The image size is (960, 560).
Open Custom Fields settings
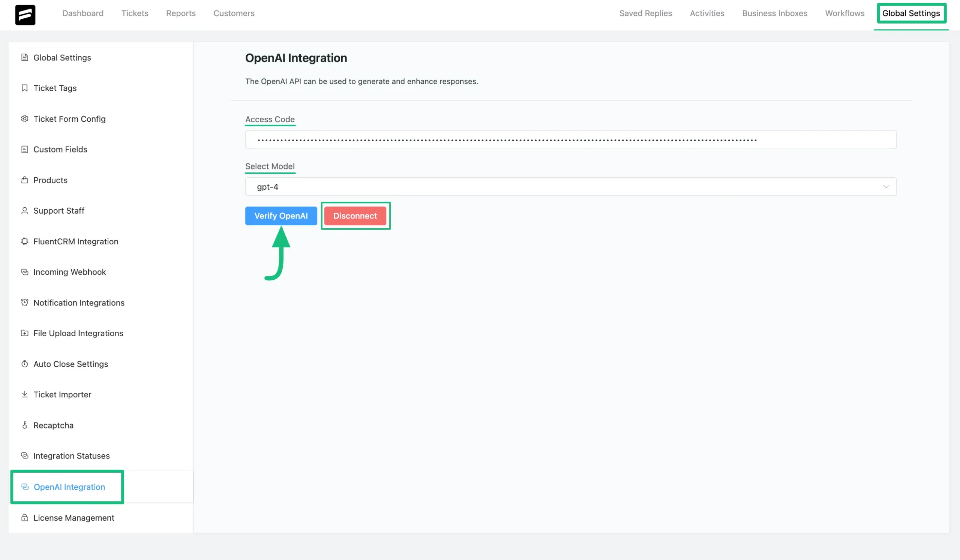click(x=101, y=149)
